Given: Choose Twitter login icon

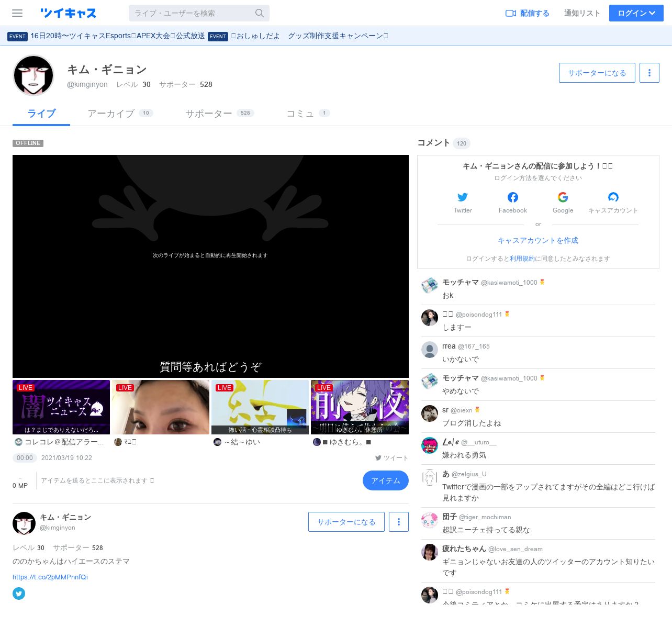Looking at the screenshot, I should [x=463, y=197].
